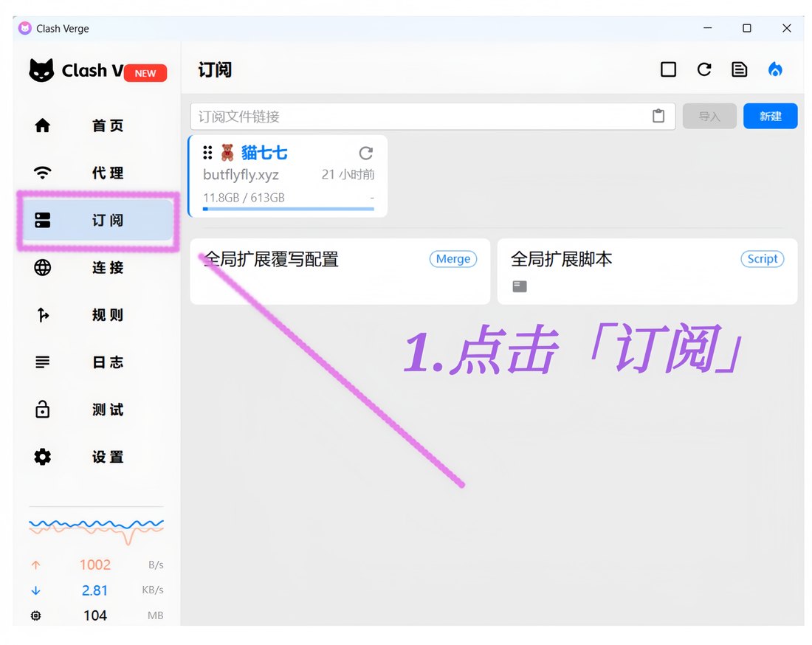
Task: Click the drag handle dots on 猫七七 card
Action: [x=207, y=152]
